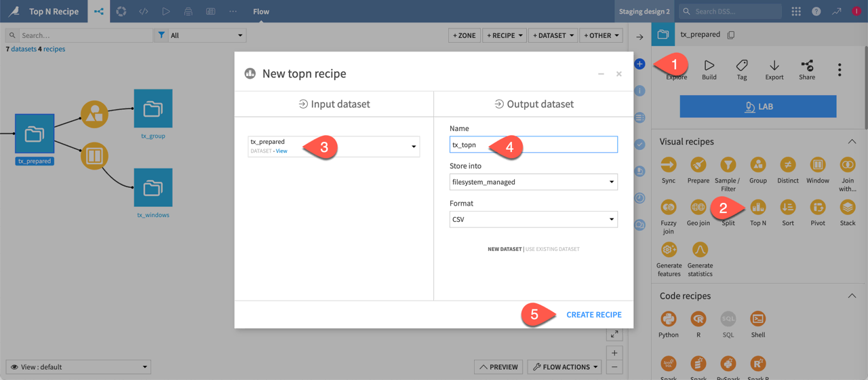Viewport: 868px width, 380px height.
Task: Open the vertical three-dot more actions menu
Action: (840, 69)
